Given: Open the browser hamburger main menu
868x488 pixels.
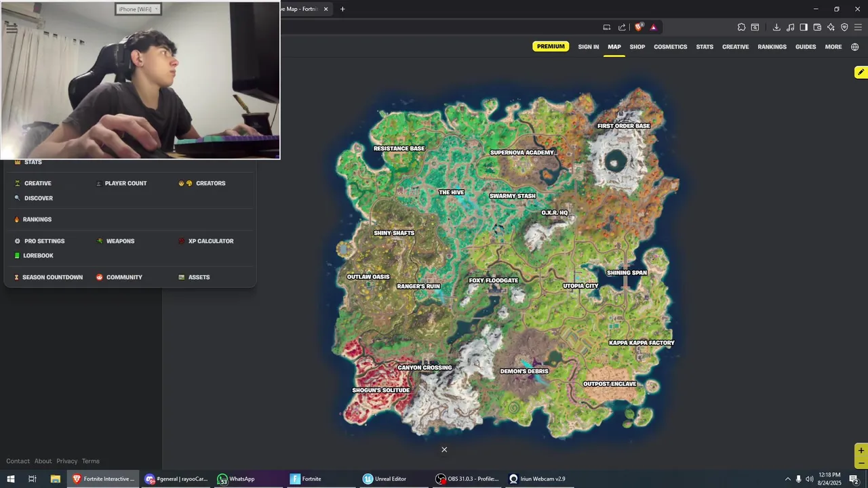Looking at the screenshot, I should click(x=858, y=27).
